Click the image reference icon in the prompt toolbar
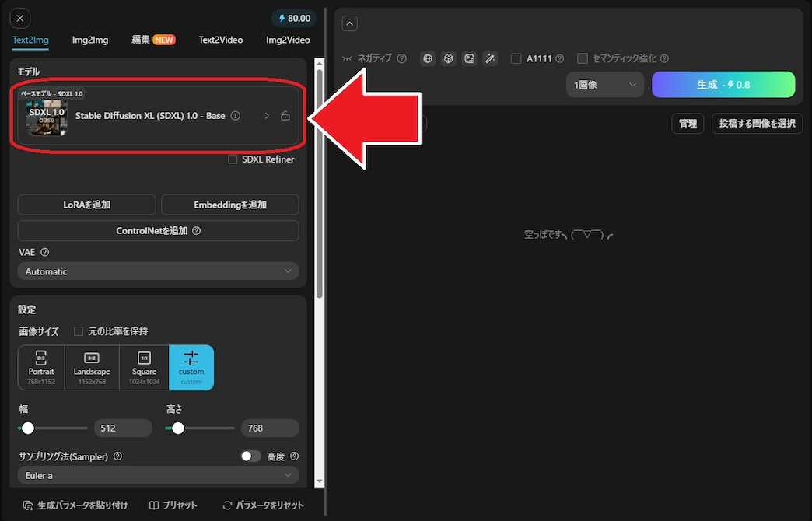 point(467,58)
